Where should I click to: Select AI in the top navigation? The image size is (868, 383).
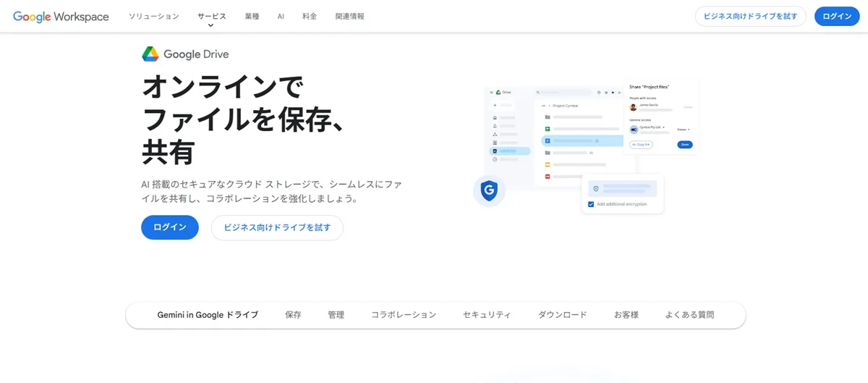(281, 16)
